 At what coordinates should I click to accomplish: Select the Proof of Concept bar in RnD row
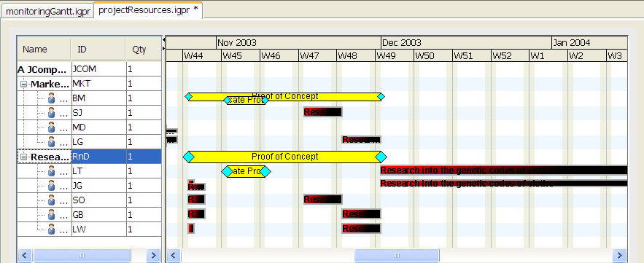point(284,157)
